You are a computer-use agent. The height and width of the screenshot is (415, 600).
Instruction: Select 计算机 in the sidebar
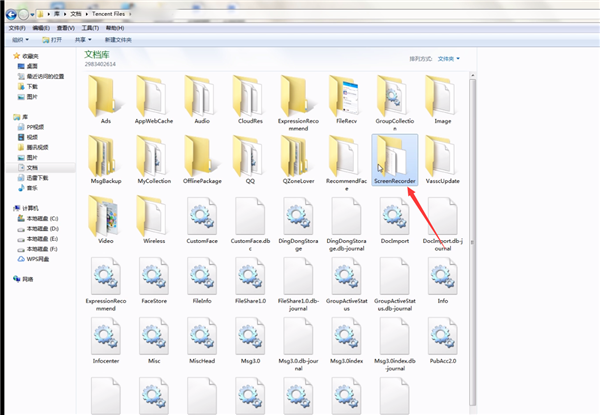pyautogui.click(x=26, y=208)
